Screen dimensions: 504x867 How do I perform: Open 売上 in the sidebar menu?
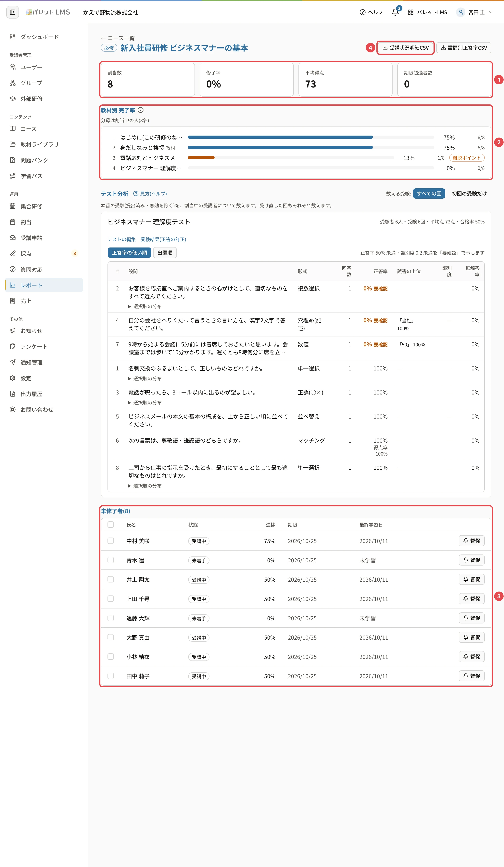click(44, 301)
